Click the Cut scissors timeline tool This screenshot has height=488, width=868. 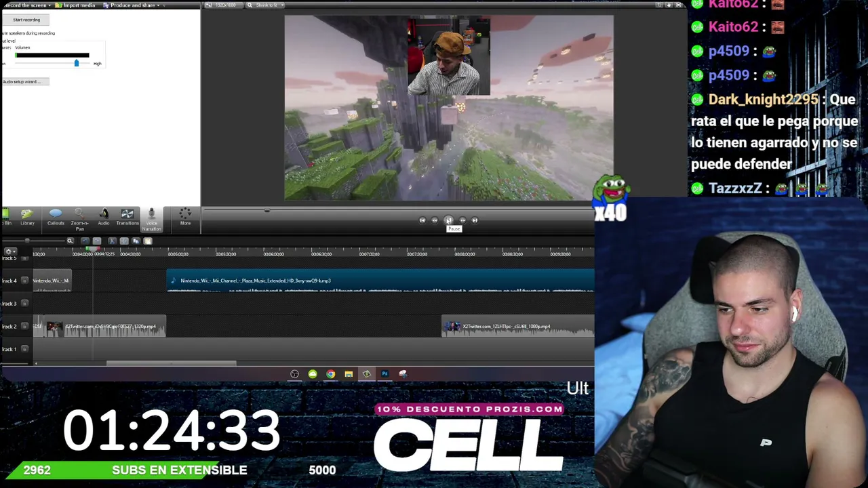tap(112, 241)
